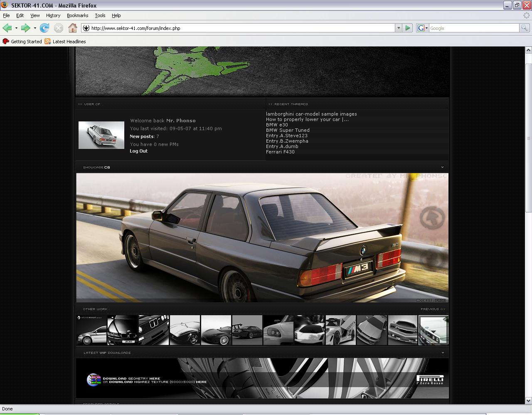Click the Google search field
The width and height of the screenshot is (532, 415).
click(474, 28)
